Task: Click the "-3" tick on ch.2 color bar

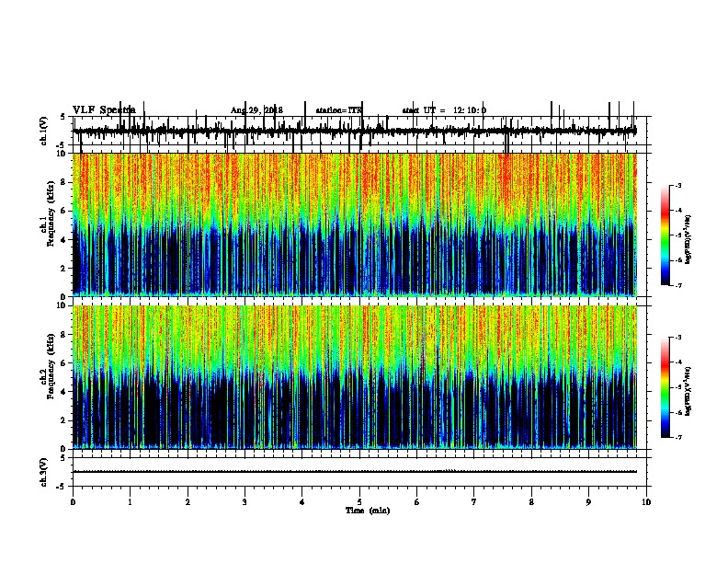Action: [678, 338]
